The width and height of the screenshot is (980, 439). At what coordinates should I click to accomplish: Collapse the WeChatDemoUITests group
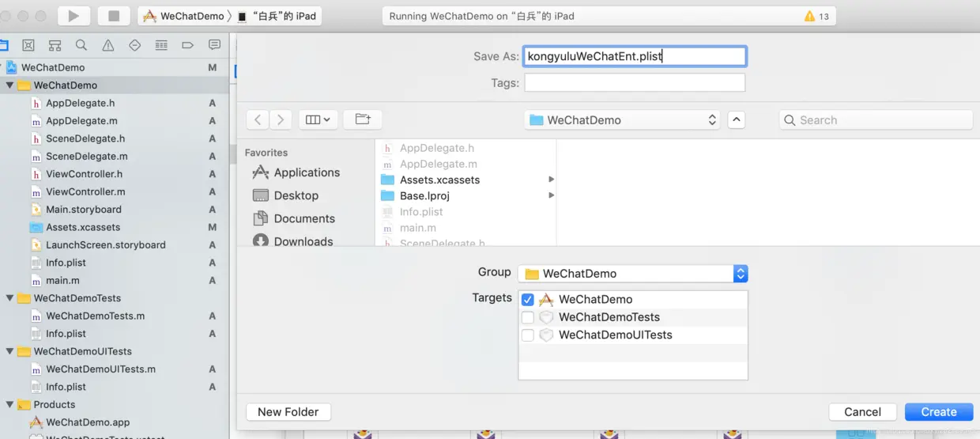click(10, 351)
